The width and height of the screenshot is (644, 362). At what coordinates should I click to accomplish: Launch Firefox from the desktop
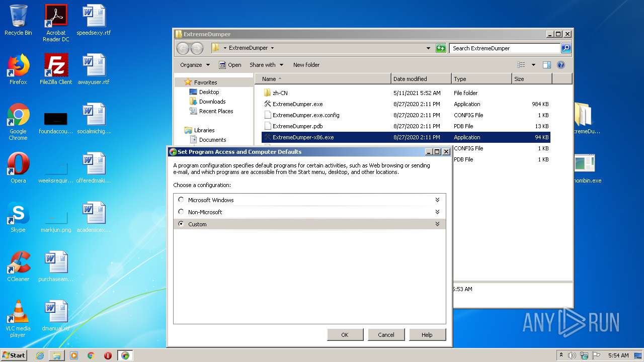click(18, 69)
